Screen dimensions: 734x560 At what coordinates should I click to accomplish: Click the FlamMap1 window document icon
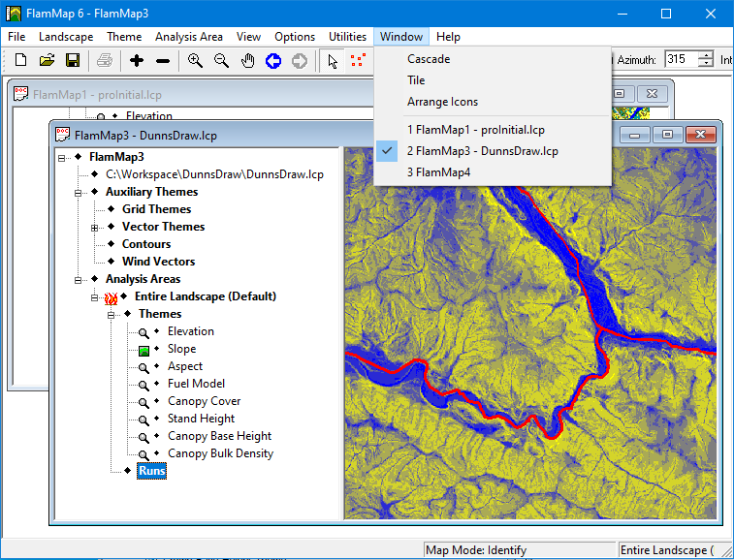click(20, 94)
